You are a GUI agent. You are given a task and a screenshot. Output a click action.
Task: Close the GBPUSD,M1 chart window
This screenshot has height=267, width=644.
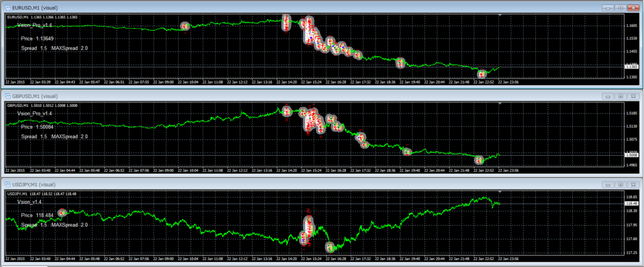[x=633, y=96]
